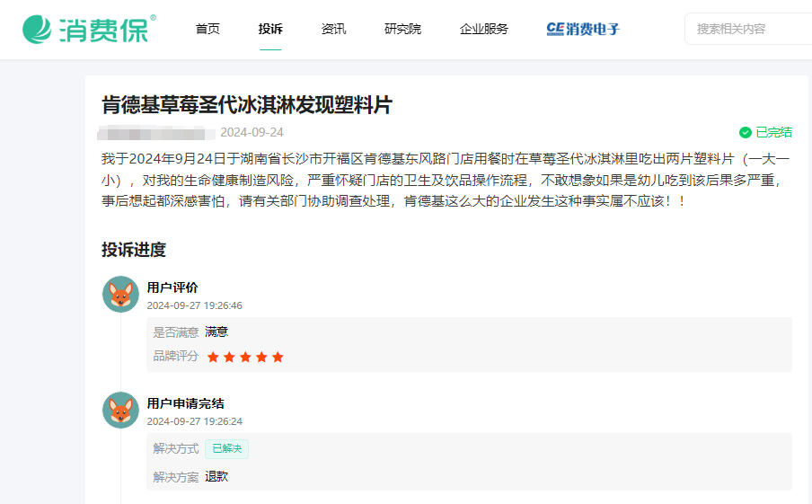Click the complaint title 肯德基草莓圣代冰淇淋发现塑料片
This screenshot has width=812, height=504.
pyautogui.click(x=247, y=104)
